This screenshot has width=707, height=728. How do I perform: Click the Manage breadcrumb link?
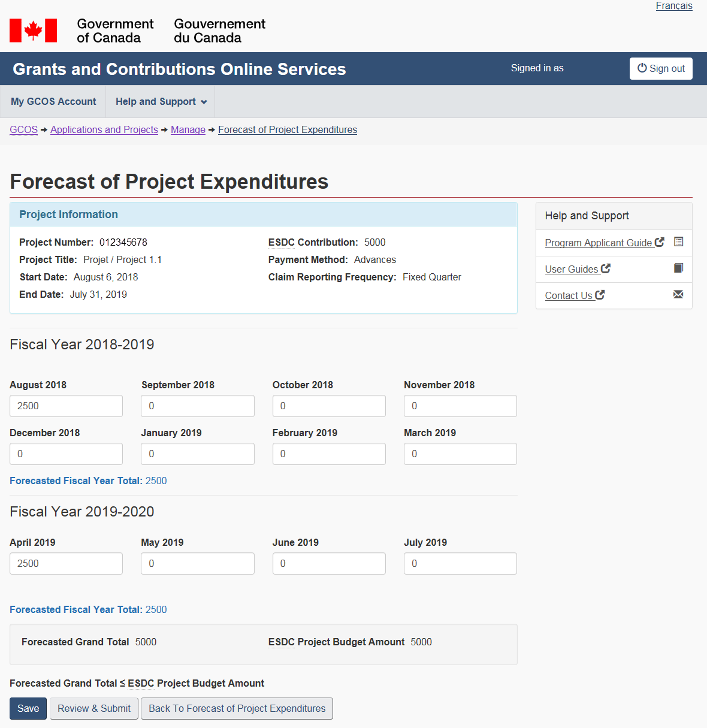(x=188, y=130)
